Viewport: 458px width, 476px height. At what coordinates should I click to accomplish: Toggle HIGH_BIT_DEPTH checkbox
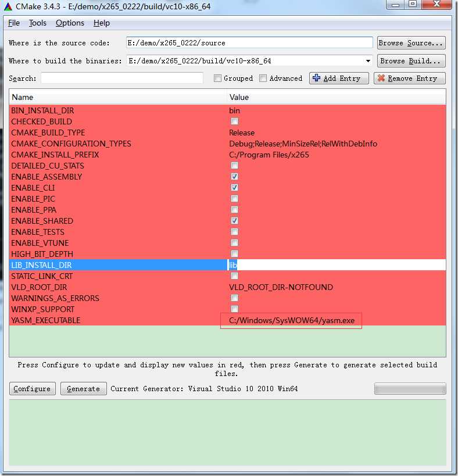pyautogui.click(x=234, y=253)
